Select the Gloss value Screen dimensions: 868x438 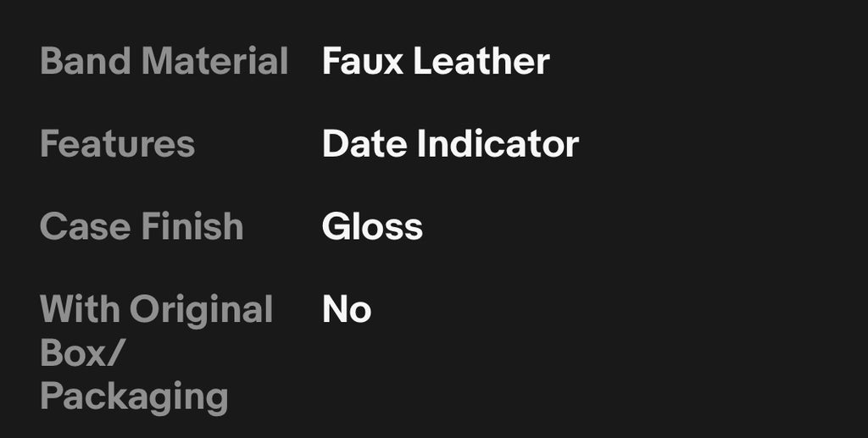tap(372, 226)
